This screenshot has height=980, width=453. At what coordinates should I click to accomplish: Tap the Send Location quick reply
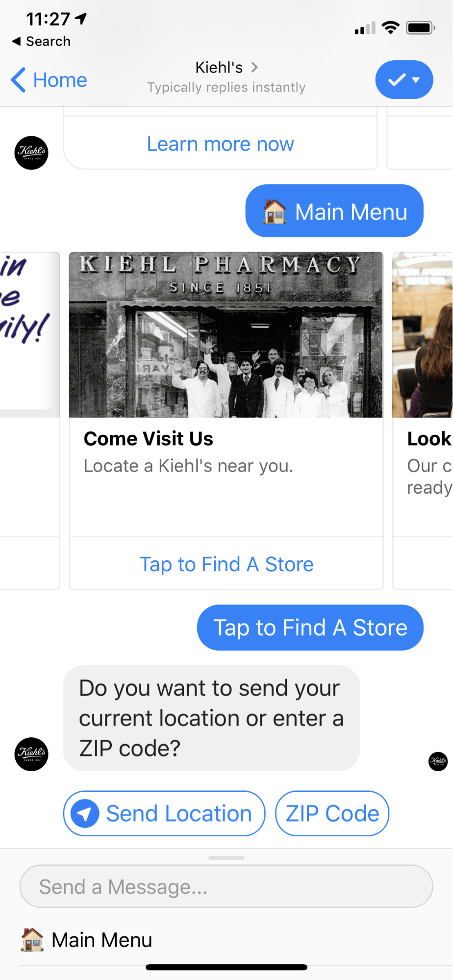164,813
